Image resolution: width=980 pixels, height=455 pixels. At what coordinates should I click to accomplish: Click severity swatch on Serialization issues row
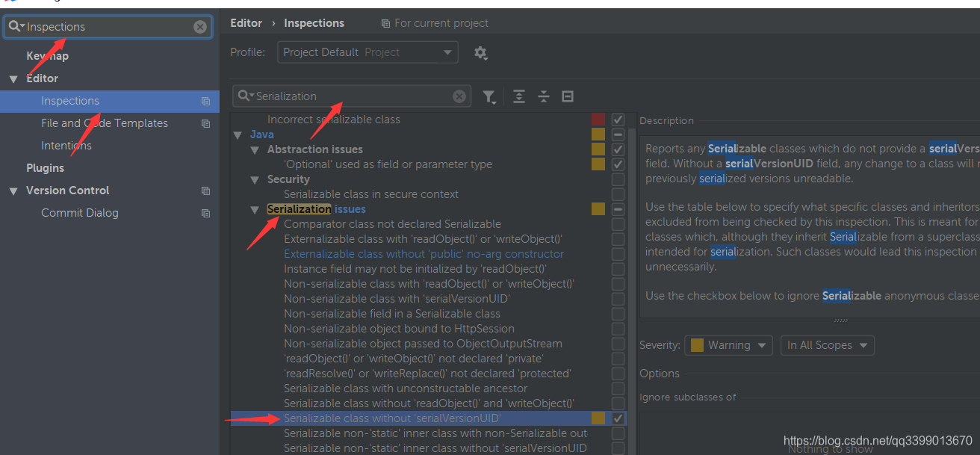point(598,209)
